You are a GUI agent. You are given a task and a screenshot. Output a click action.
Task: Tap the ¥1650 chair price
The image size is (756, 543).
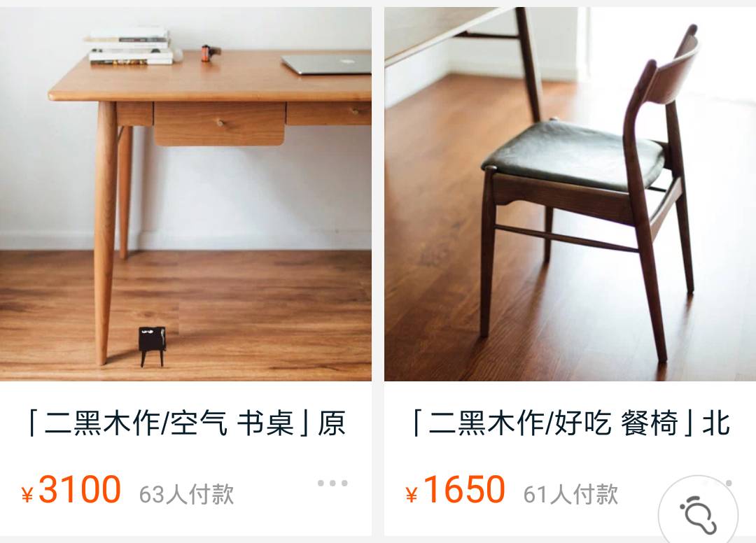(455, 490)
